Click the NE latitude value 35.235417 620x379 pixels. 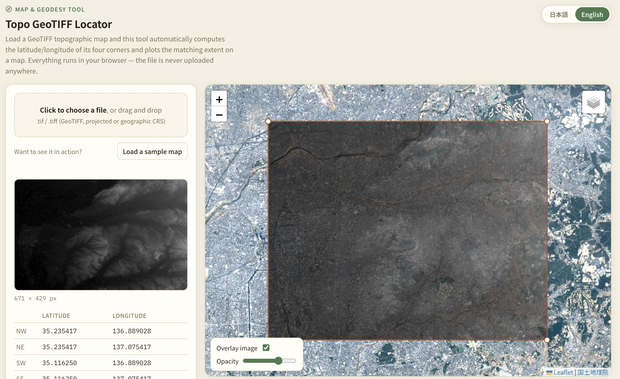(x=60, y=347)
